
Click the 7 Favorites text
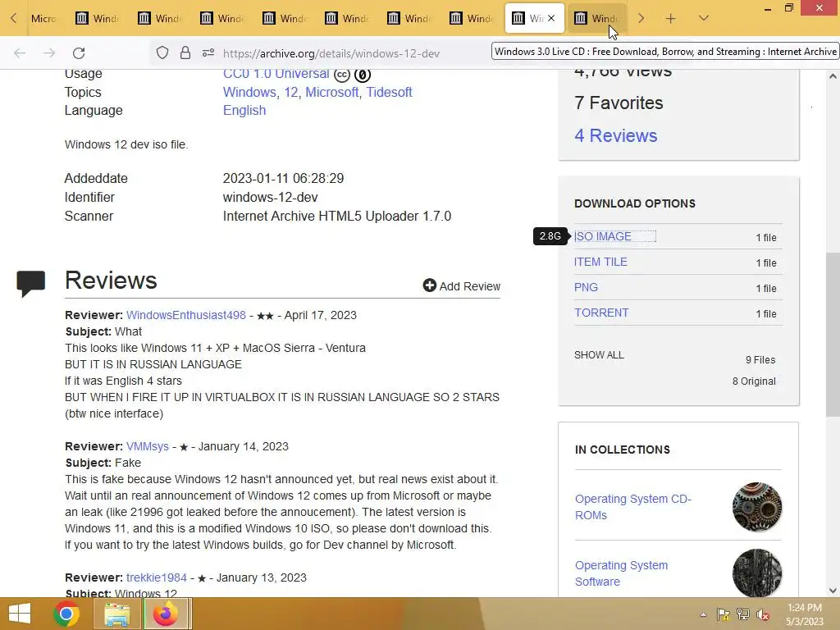coord(619,103)
